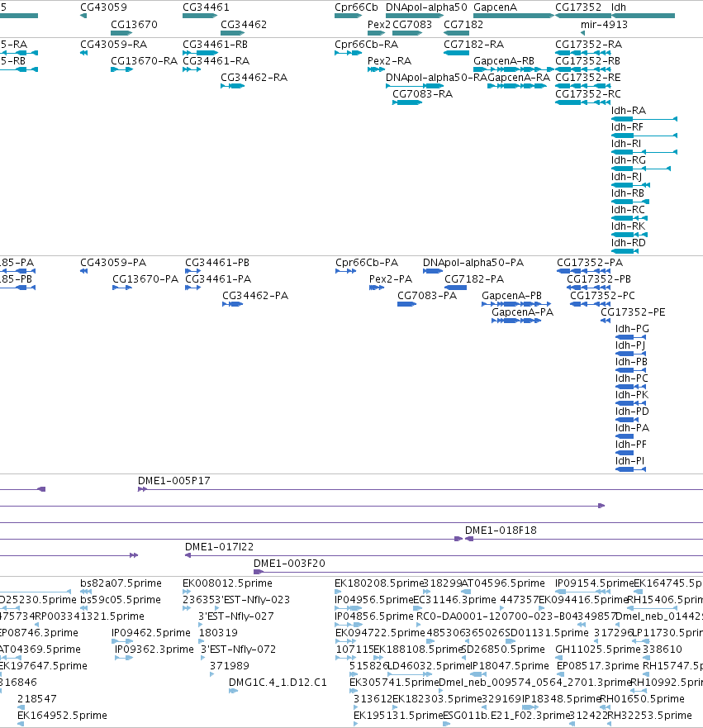Select BAC clone DME1-005P17

[174, 481]
